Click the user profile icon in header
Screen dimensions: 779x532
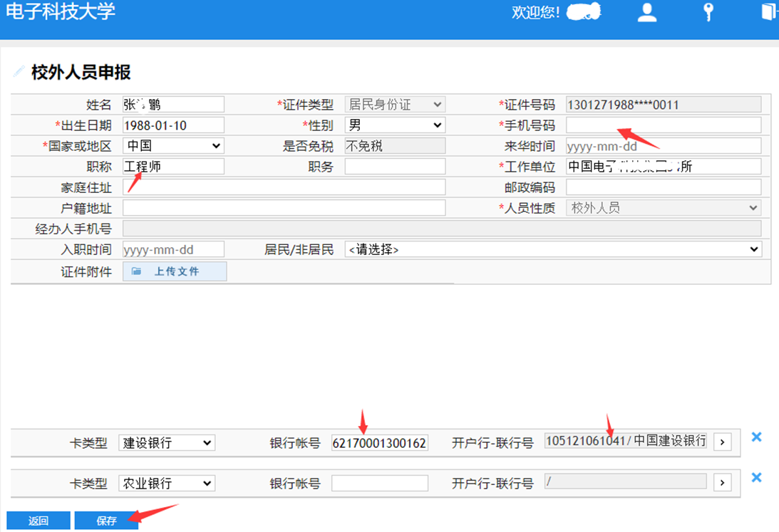point(647,13)
